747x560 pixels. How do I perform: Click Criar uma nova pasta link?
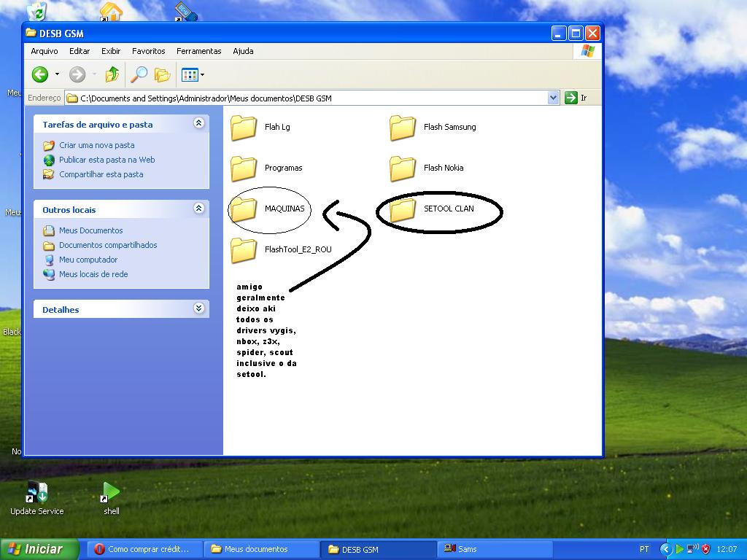[x=97, y=145]
